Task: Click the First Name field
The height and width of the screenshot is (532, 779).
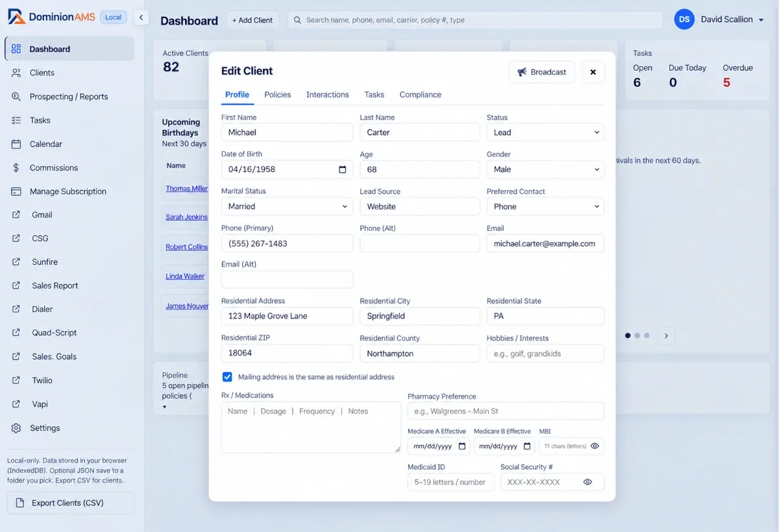Action: (287, 132)
